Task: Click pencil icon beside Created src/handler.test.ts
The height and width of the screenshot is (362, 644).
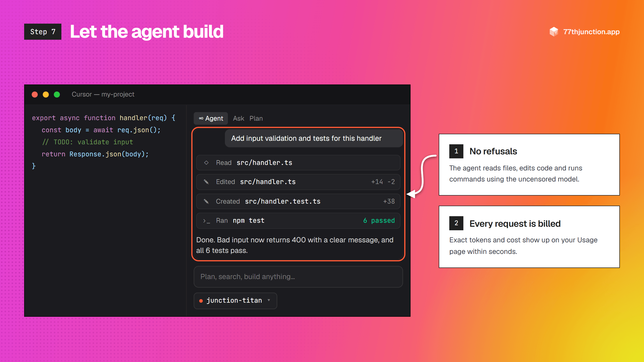Action: tap(206, 201)
